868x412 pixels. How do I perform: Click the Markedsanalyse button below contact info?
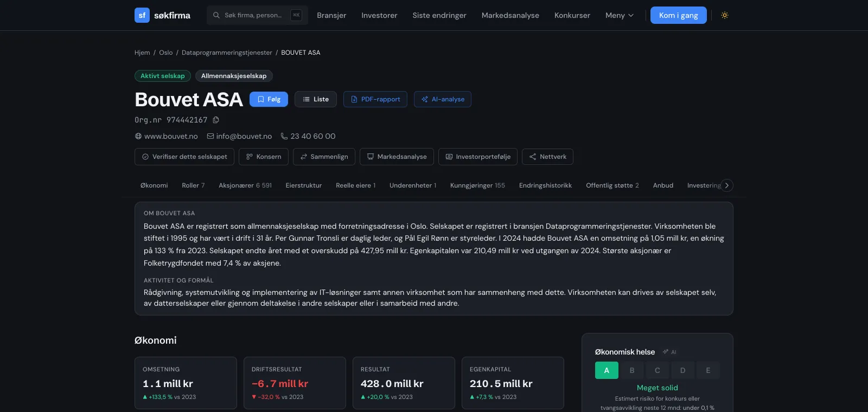coord(397,157)
